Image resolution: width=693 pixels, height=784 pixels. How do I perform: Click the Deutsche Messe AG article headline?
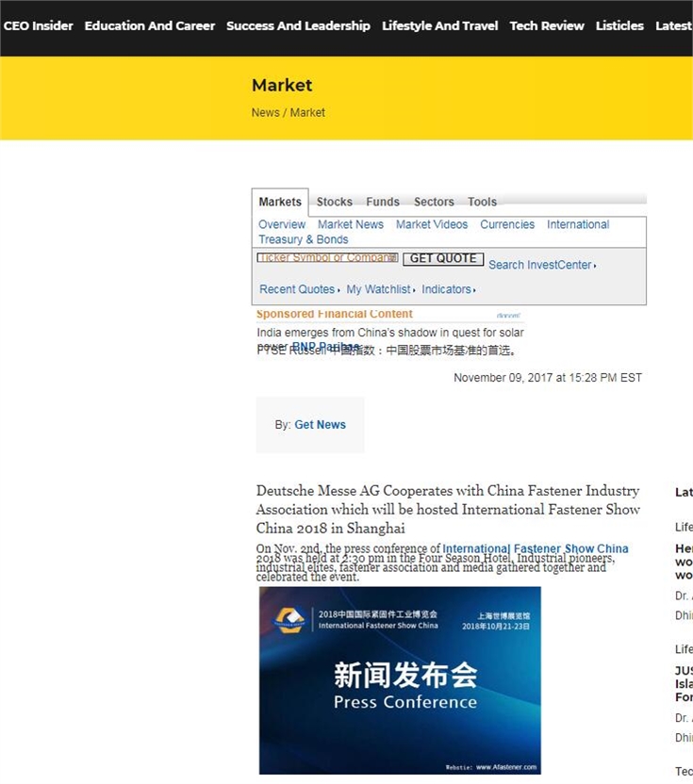448,509
